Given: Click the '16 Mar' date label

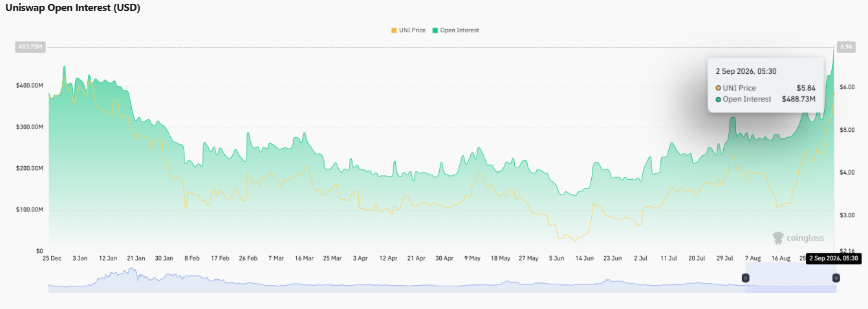Looking at the screenshot, I should click(x=304, y=258).
